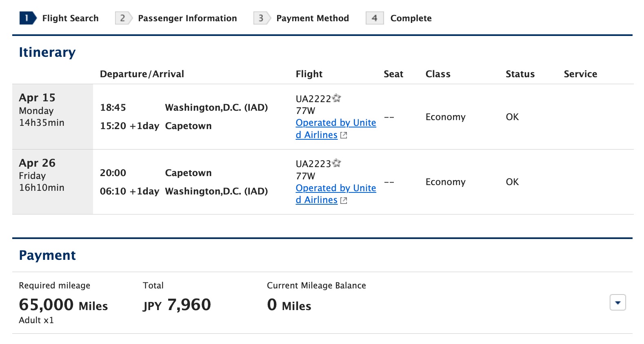Image resolution: width=644 pixels, height=344 pixels.
Task: Click the step 4 numbered badge
Action: 374,18
